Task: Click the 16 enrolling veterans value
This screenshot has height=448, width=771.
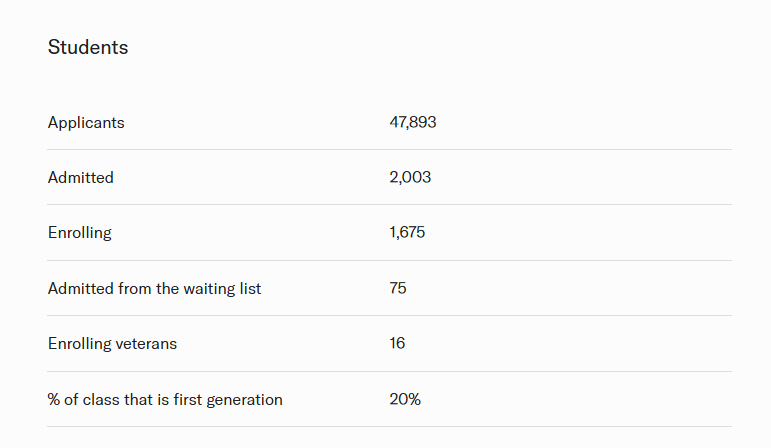Action: coord(397,344)
